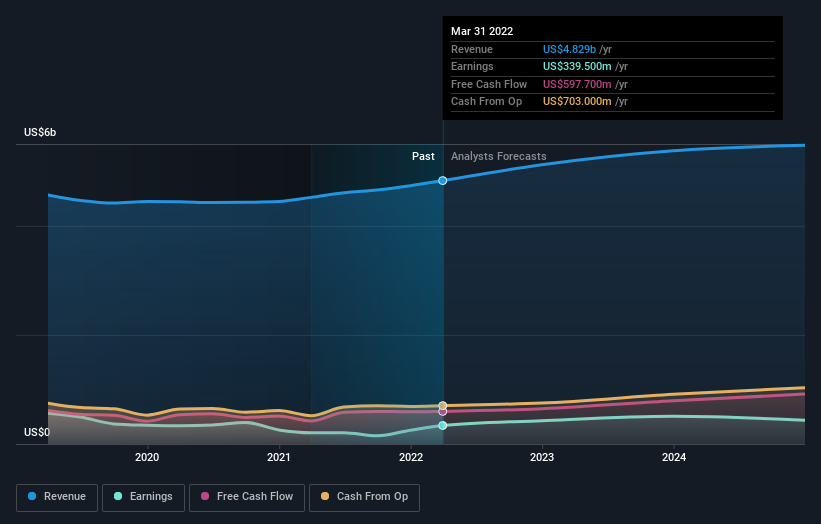This screenshot has height=524, width=821.
Task: Select the Earnings data point at Mar 2022
Action: point(442,426)
